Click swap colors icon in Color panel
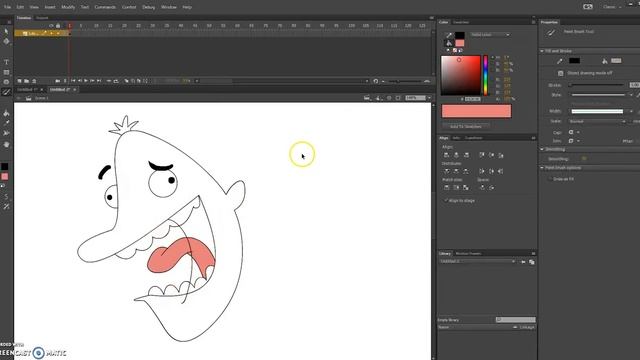640x360 pixels. pos(460,51)
